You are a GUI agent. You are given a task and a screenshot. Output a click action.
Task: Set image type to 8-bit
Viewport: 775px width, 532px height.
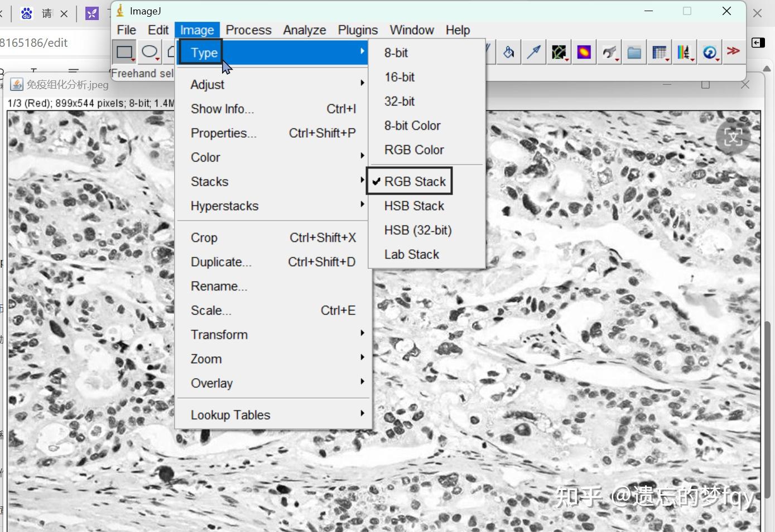pyautogui.click(x=426, y=53)
